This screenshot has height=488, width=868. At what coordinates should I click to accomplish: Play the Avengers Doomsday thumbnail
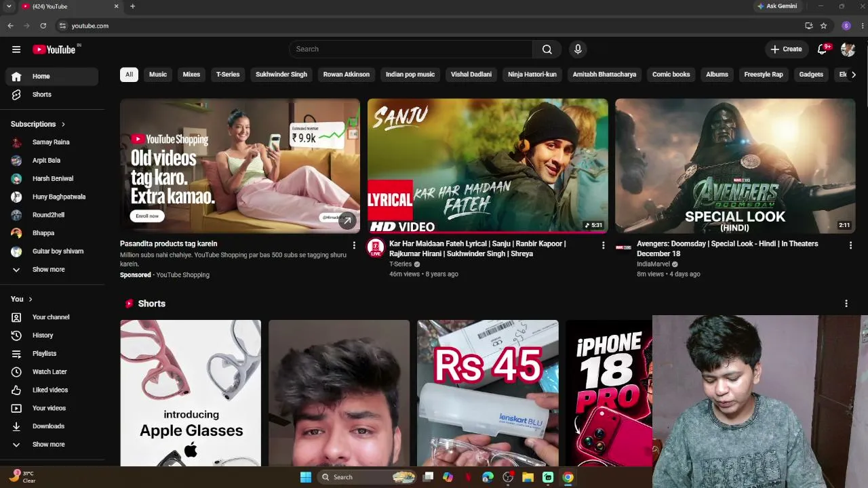point(735,166)
